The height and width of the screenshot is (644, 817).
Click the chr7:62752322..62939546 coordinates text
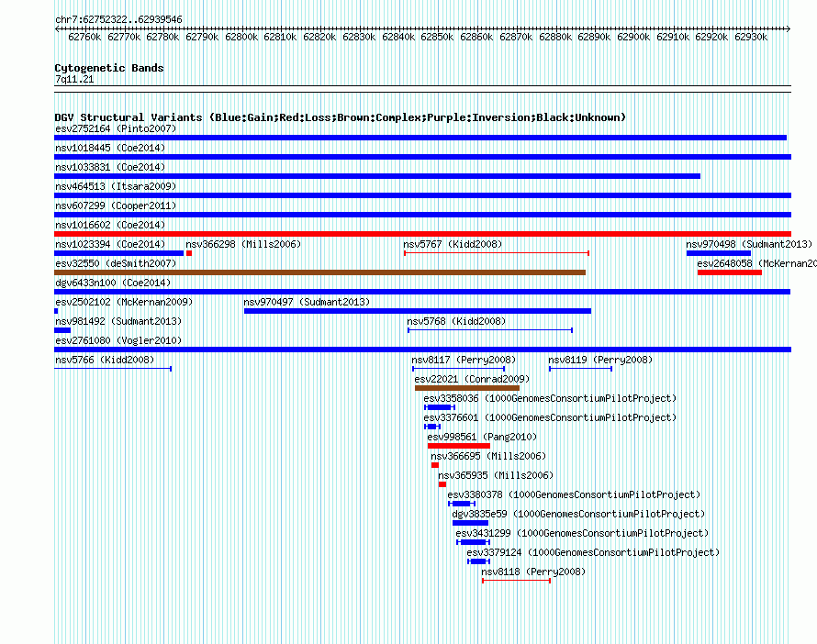click(x=118, y=19)
